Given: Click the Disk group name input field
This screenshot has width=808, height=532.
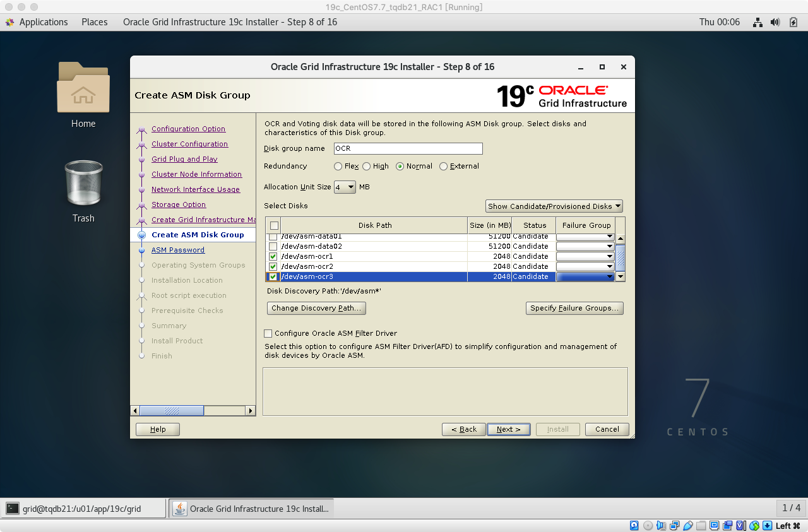Looking at the screenshot, I should (x=408, y=149).
